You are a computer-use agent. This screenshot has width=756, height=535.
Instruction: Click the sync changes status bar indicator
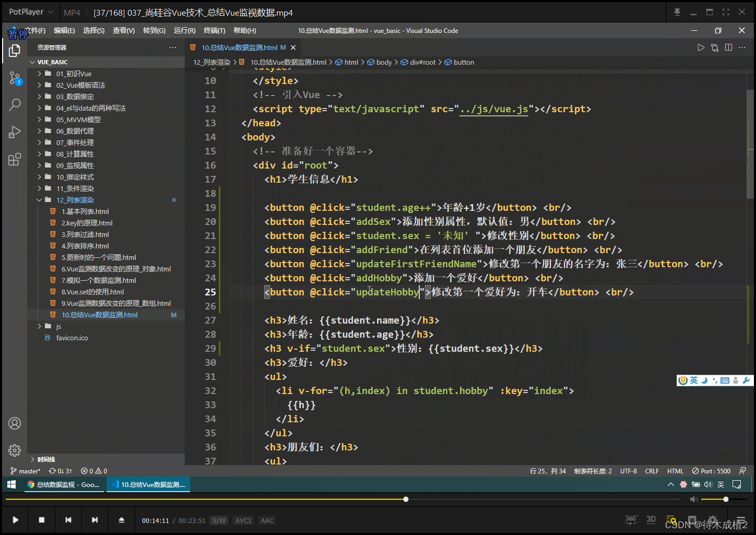61,471
